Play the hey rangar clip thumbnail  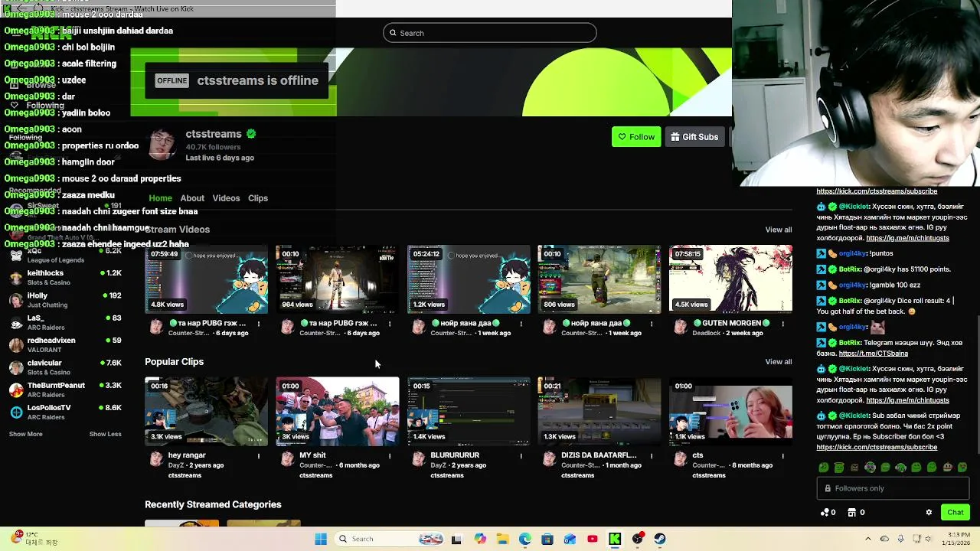207,411
